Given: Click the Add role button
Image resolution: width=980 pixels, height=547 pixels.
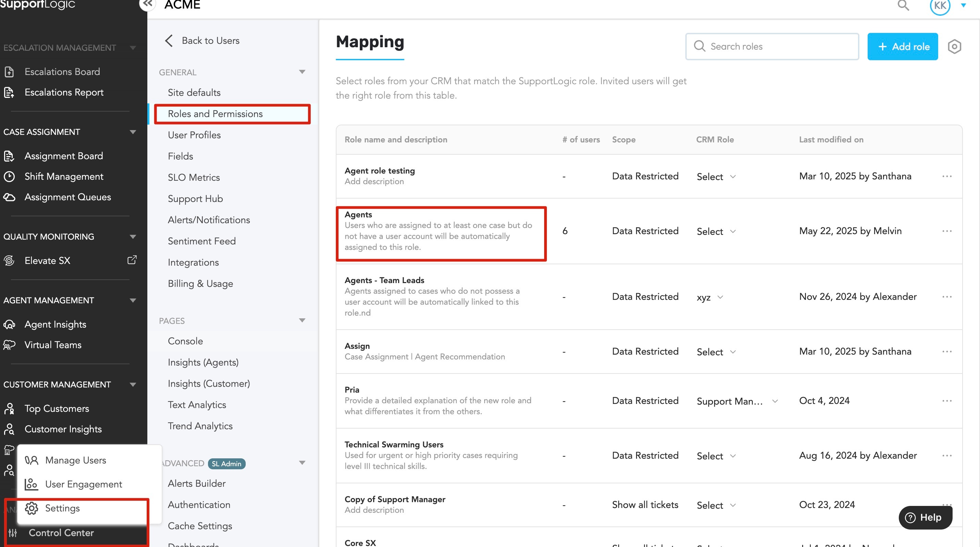Looking at the screenshot, I should click(x=903, y=47).
